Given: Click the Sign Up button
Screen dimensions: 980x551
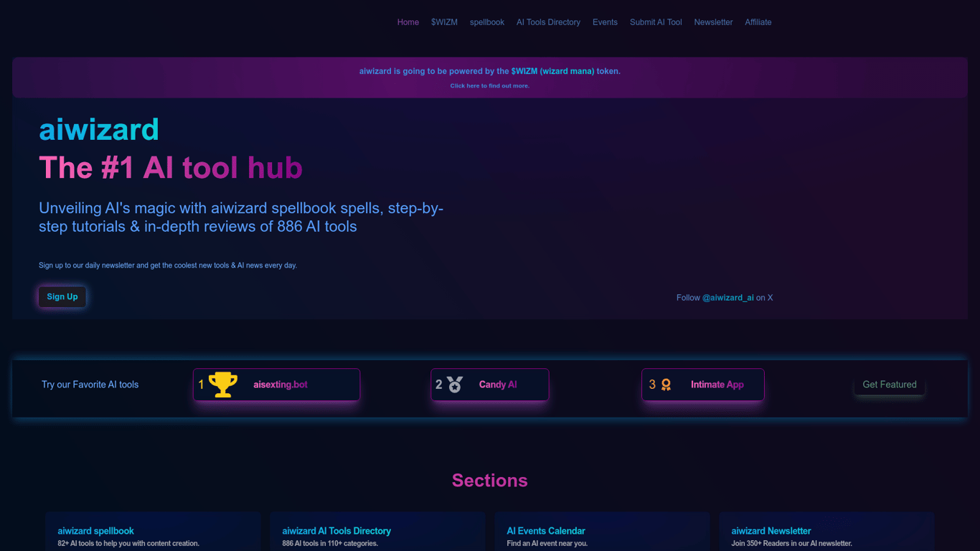Looking at the screenshot, I should (62, 297).
